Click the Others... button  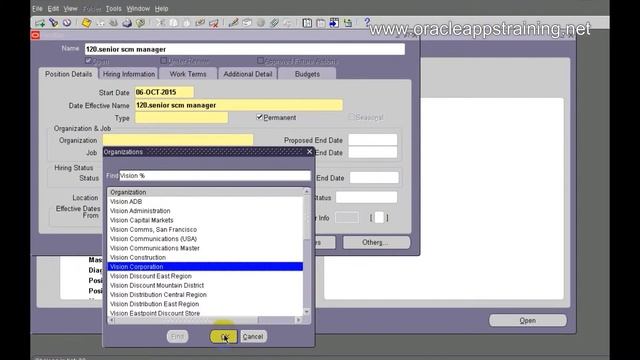click(376, 242)
